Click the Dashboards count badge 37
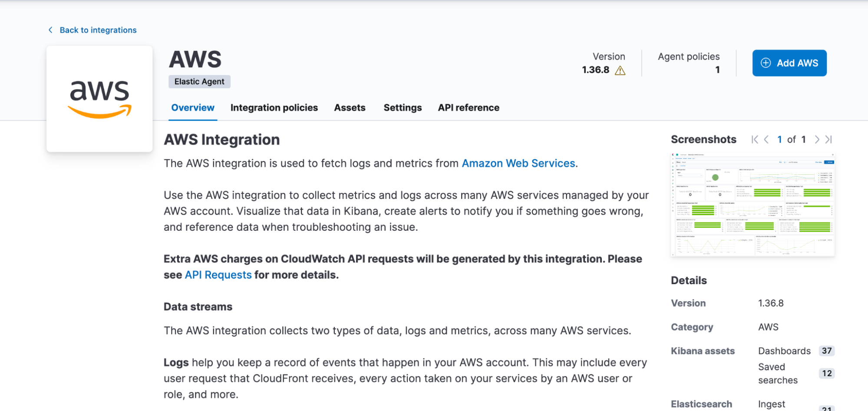The width and height of the screenshot is (868, 411). pos(826,351)
